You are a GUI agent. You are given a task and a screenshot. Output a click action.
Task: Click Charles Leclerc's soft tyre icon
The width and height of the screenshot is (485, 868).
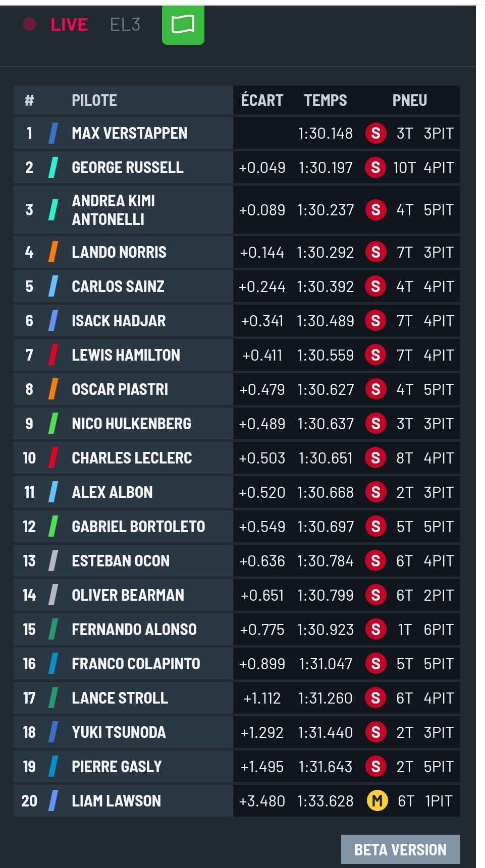click(x=375, y=458)
